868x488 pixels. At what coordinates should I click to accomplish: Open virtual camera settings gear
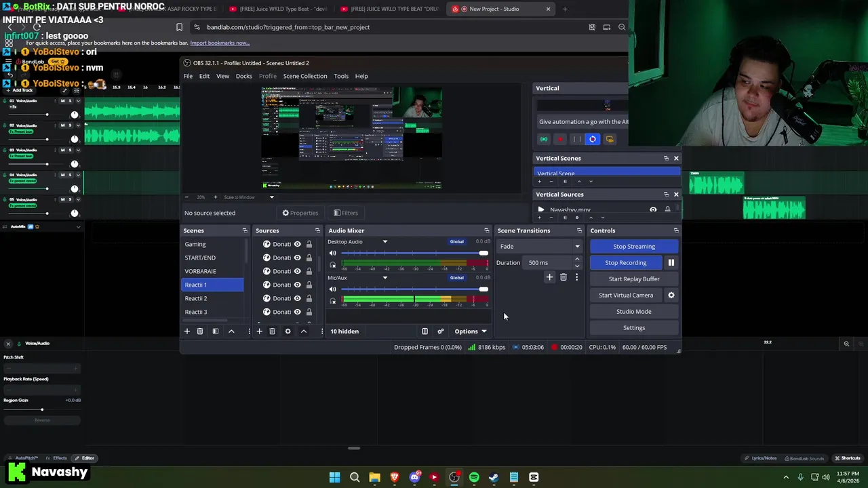[671, 295]
